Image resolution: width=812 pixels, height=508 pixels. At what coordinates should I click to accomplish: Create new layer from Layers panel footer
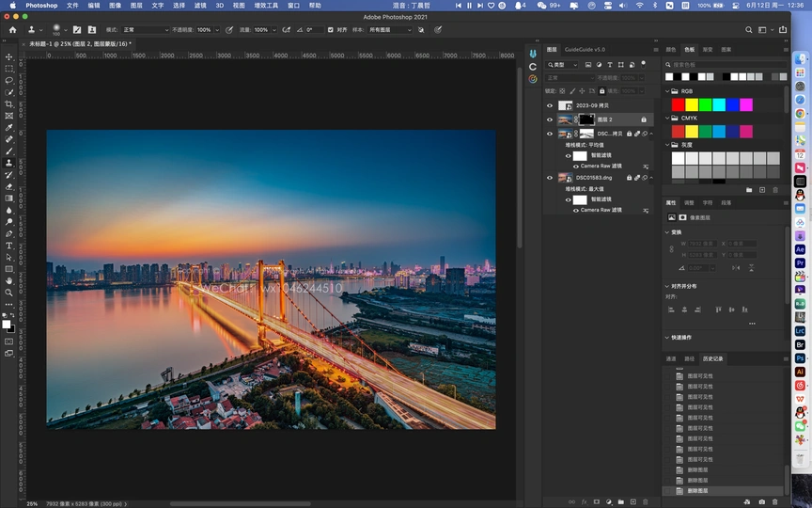click(x=632, y=502)
